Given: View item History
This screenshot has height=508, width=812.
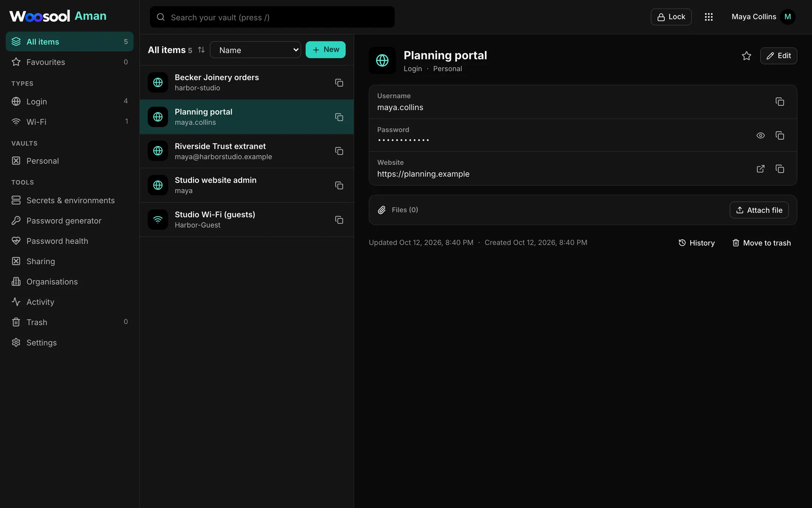Looking at the screenshot, I should (696, 243).
